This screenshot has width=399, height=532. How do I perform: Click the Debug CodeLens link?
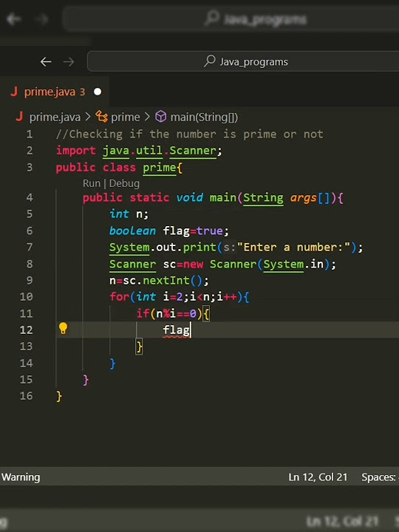click(124, 183)
